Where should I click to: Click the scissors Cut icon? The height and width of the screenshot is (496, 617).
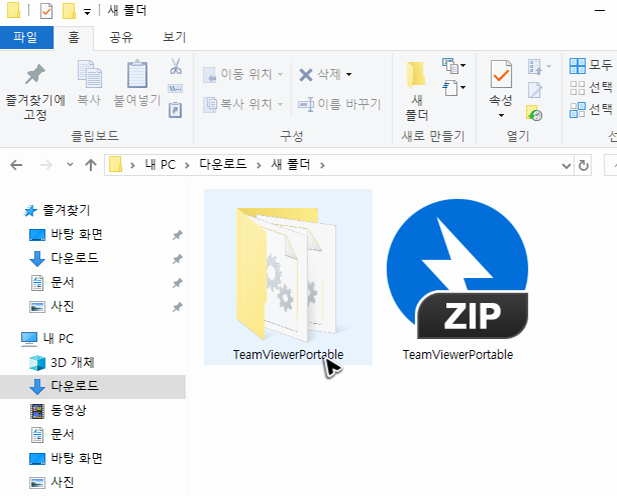(x=175, y=66)
